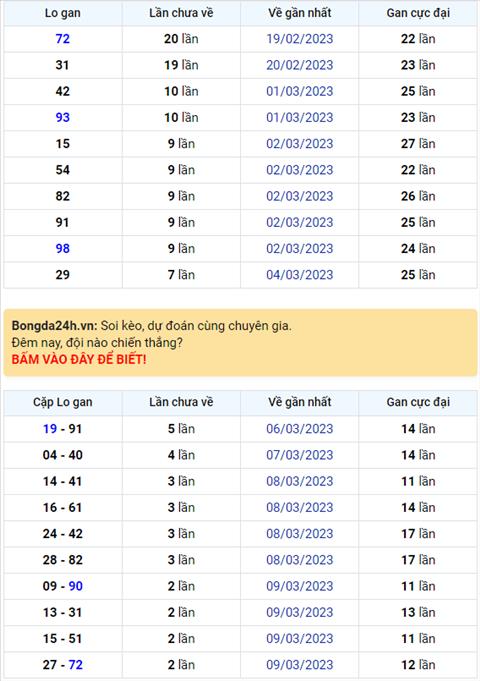Click Về gần nhất header of second table

[x=300, y=402]
